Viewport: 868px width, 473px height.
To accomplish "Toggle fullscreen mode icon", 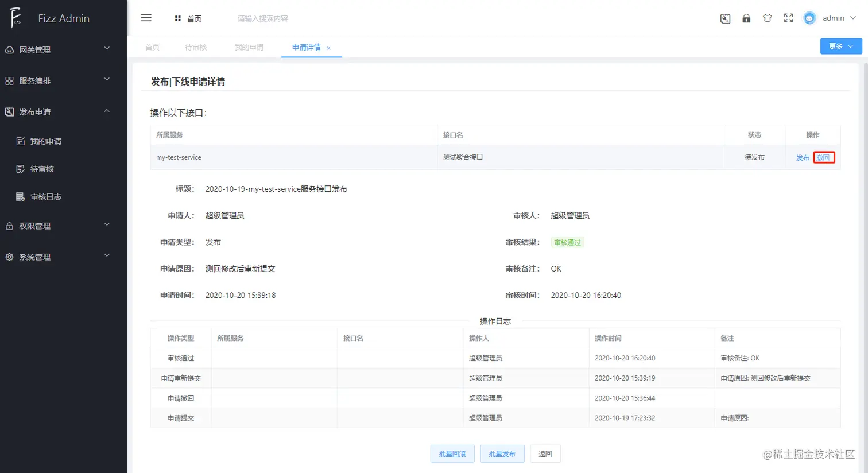I will [x=789, y=18].
